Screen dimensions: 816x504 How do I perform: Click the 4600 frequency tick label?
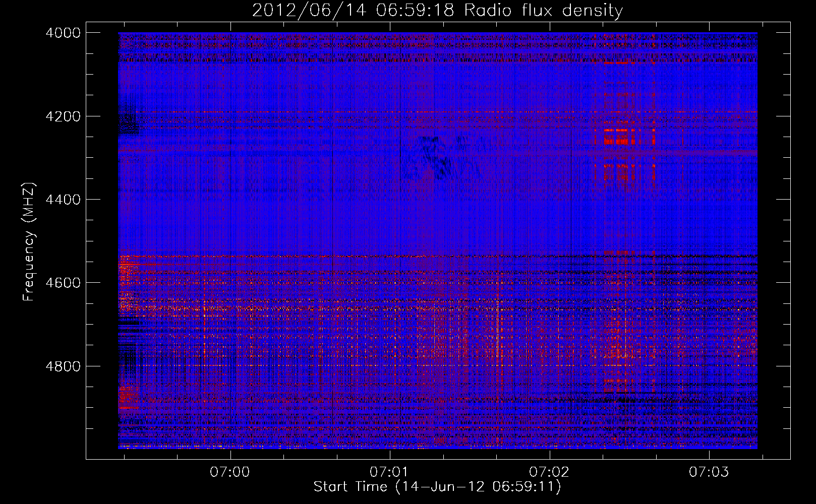63,283
